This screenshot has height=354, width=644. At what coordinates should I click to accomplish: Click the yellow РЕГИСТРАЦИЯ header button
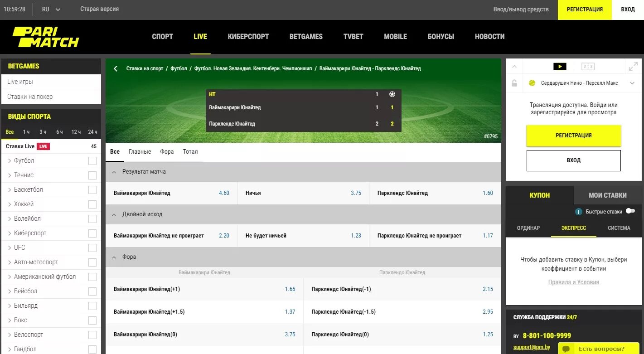click(x=585, y=10)
